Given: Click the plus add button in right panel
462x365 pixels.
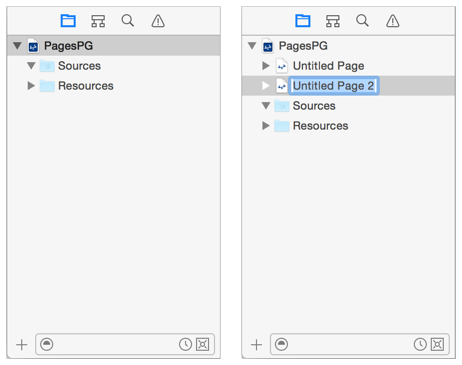Looking at the screenshot, I should [x=256, y=344].
